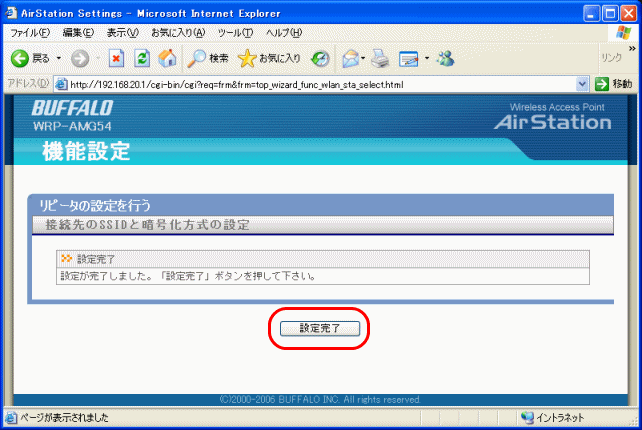Open the History clock icon
Screen dimensions: 642x430
[x=320, y=59]
